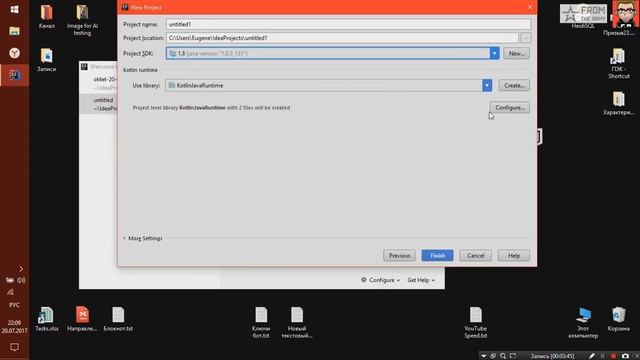Open the Windows Start button
This screenshot has width=640, height=360.
14,9
